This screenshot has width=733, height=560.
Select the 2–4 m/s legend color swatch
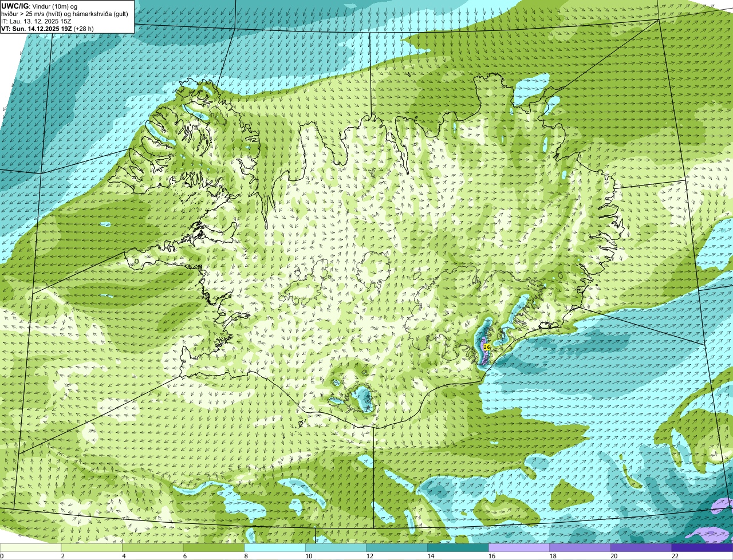tap(92, 547)
